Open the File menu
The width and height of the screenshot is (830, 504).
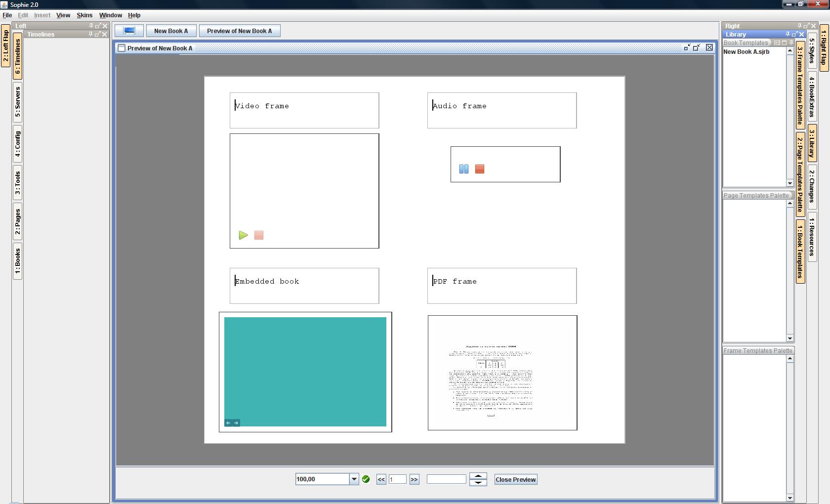[x=7, y=15]
